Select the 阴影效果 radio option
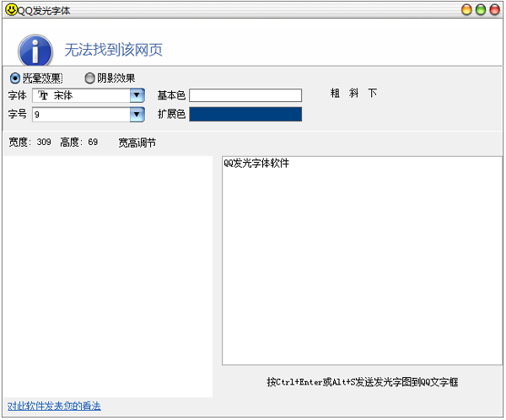 tap(110, 78)
